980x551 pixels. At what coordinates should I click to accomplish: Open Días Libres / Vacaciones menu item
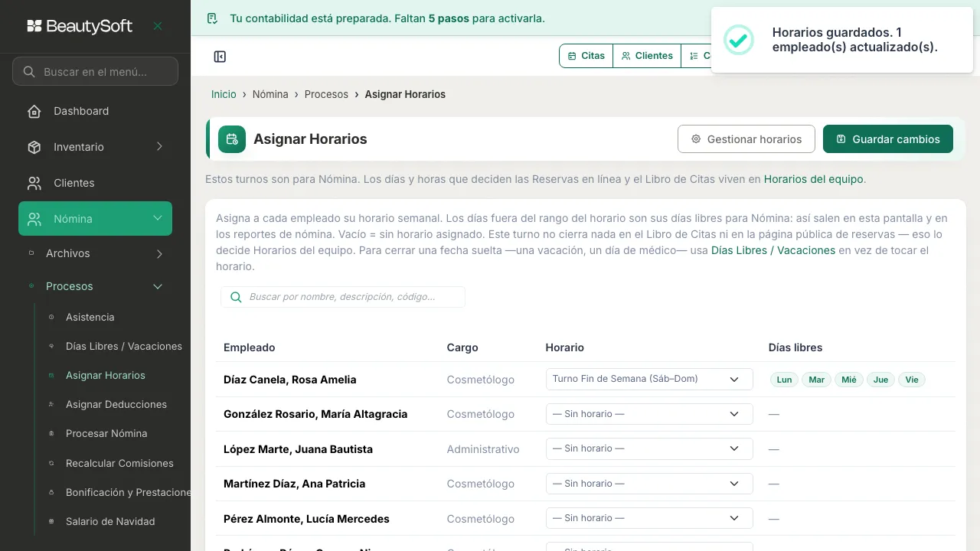tap(124, 346)
